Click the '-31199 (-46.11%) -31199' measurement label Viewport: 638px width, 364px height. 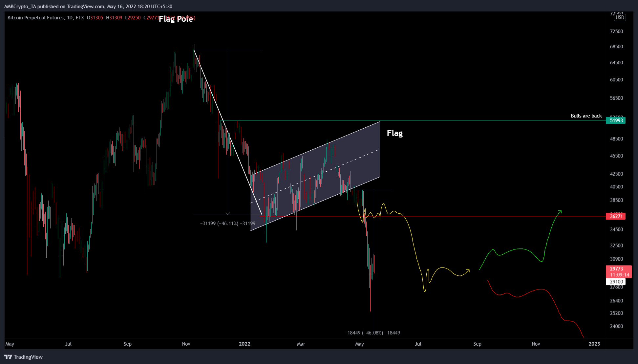pyautogui.click(x=228, y=223)
